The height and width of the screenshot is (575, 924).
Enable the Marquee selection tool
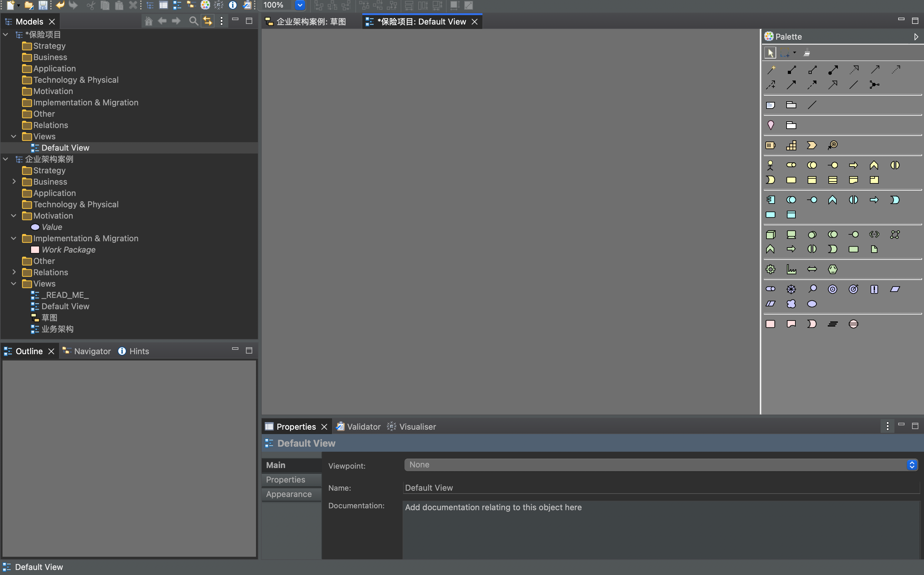pos(785,53)
